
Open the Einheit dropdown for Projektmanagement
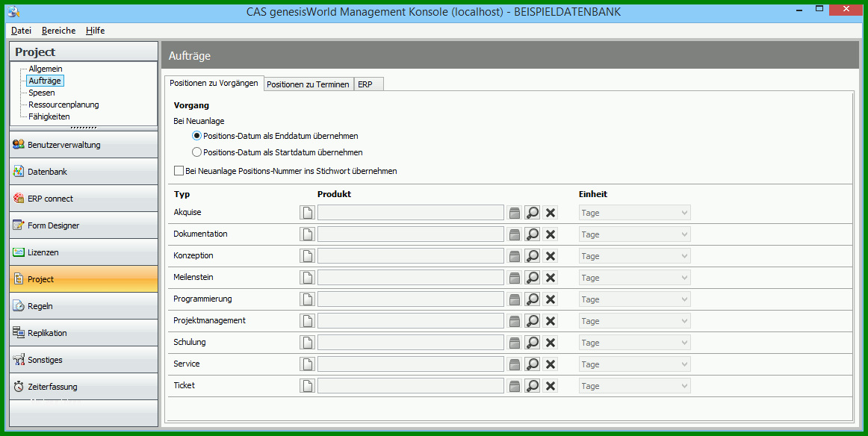[634, 320]
